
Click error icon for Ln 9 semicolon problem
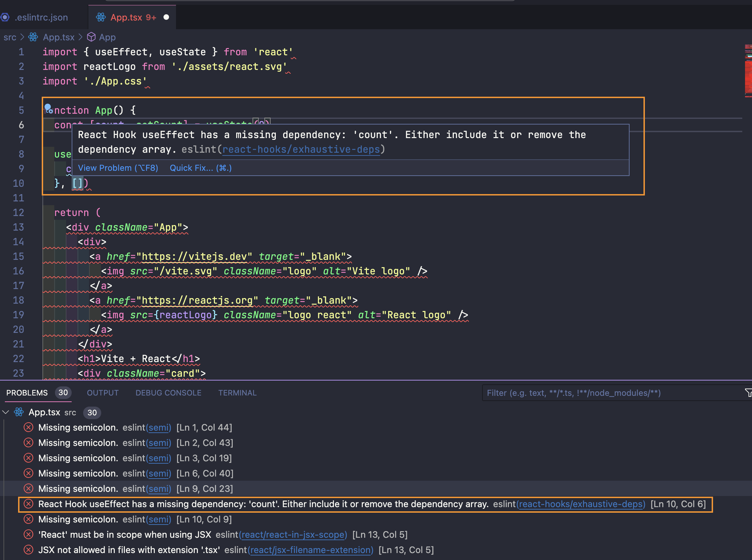click(29, 488)
